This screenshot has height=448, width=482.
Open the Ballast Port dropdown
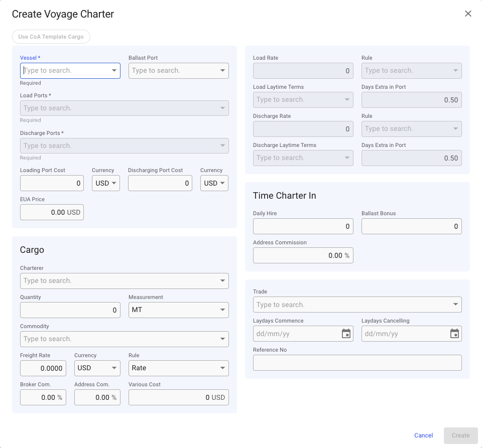222,71
